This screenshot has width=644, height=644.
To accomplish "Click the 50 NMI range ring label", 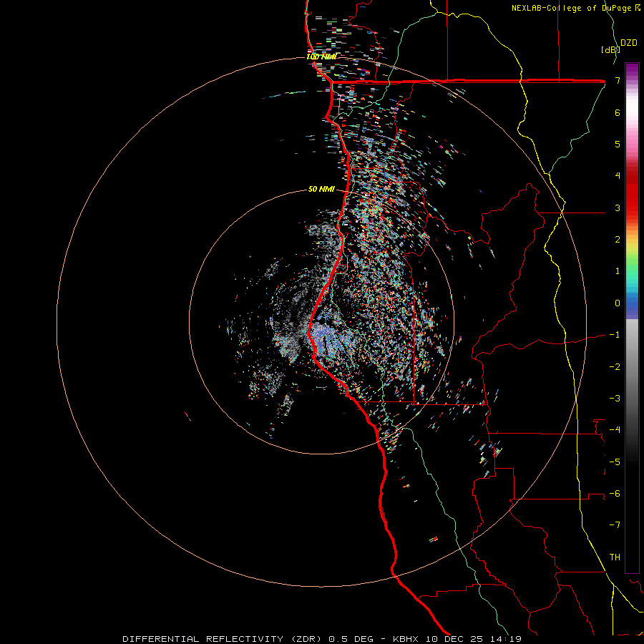I will pyautogui.click(x=321, y=189).
